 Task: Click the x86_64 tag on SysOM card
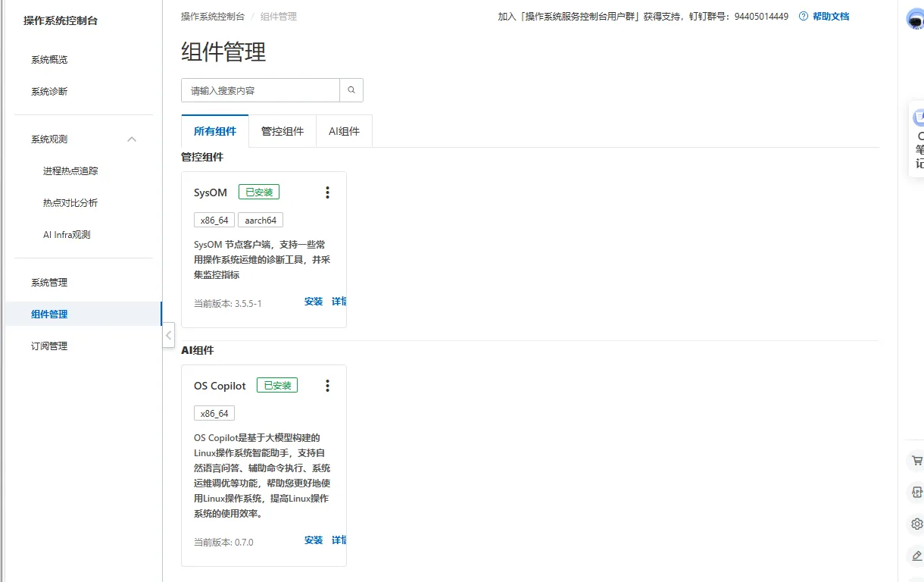[x=214, y=221]
